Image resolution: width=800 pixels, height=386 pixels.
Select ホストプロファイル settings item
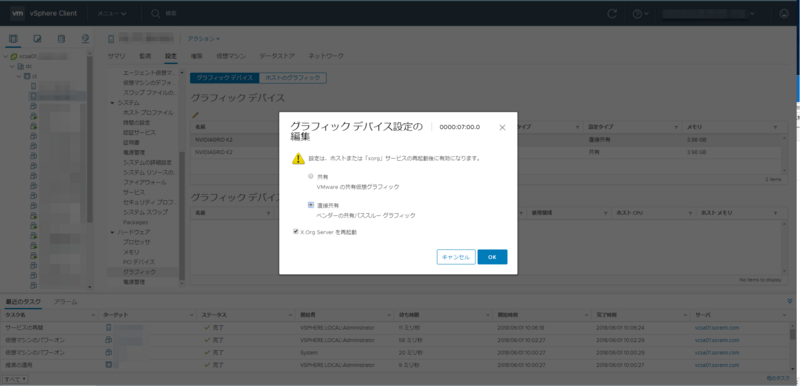[148, 113]
